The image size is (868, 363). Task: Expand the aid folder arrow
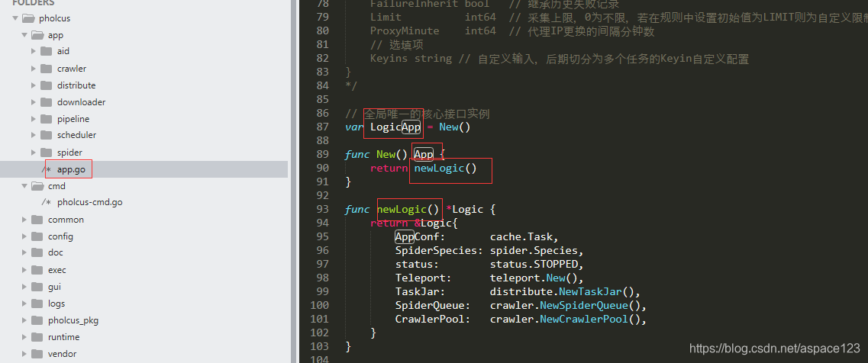point(34,51)
